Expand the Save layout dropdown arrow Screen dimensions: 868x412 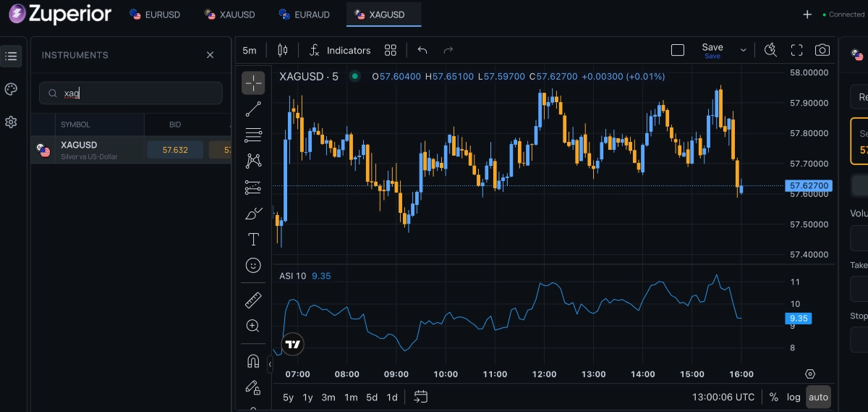point(743,50)
